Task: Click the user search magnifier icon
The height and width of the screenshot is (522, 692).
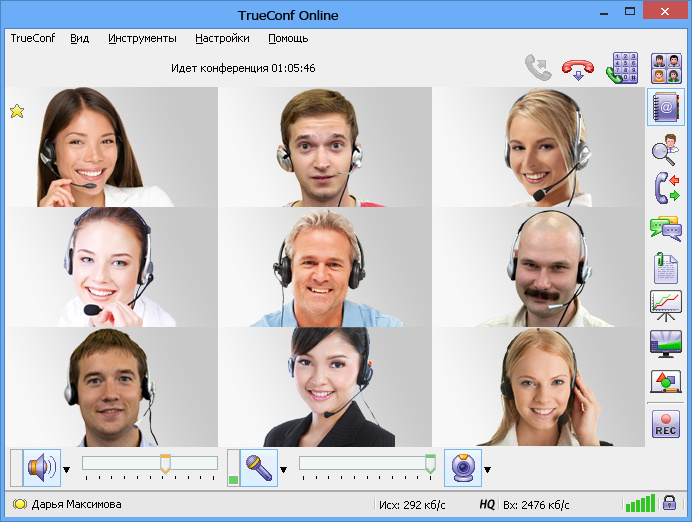Action: [665, 150]
